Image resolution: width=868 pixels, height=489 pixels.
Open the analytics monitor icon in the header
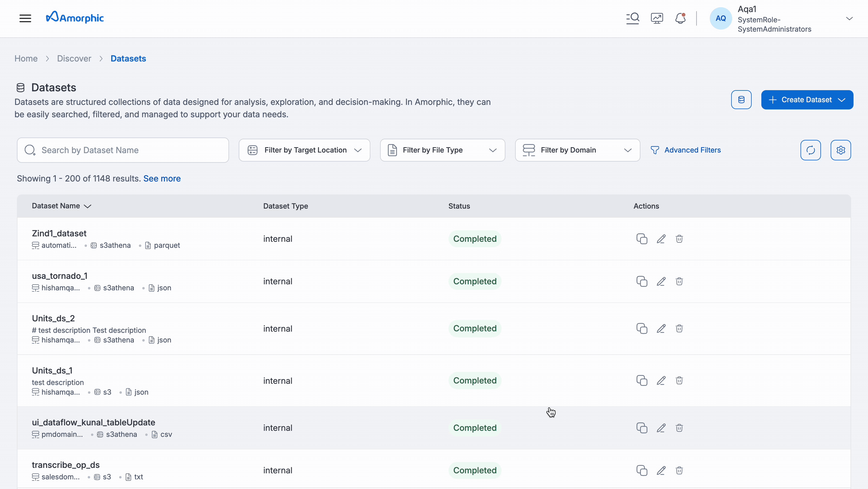[x=656, y=18]
